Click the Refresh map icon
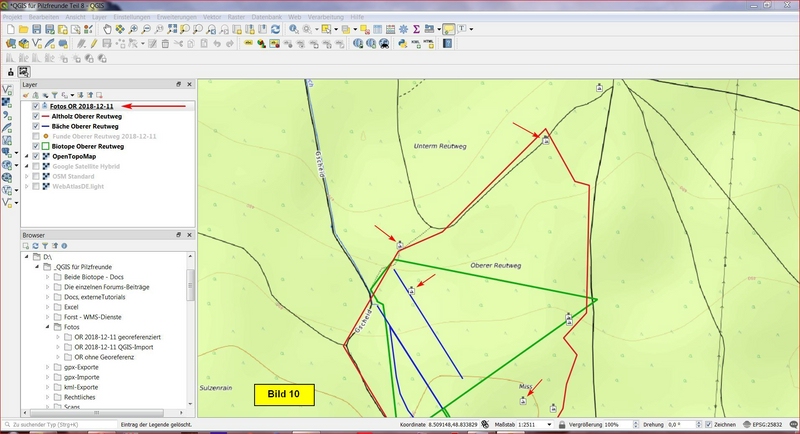The height and width of the screenshot is (434, 800). pos(274,30)
